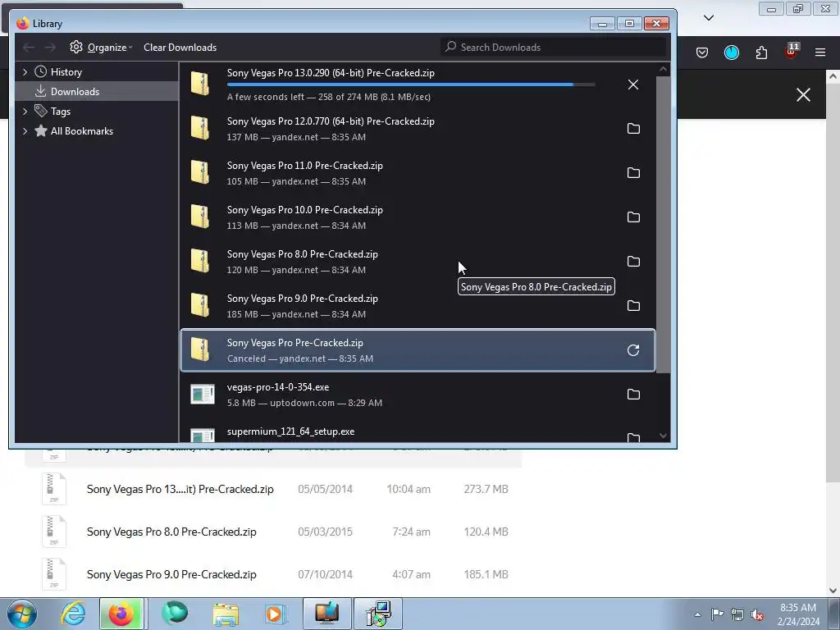Go back with Library back arrow
This screenshot has width=840, height=630.
[x=29, y=47]
